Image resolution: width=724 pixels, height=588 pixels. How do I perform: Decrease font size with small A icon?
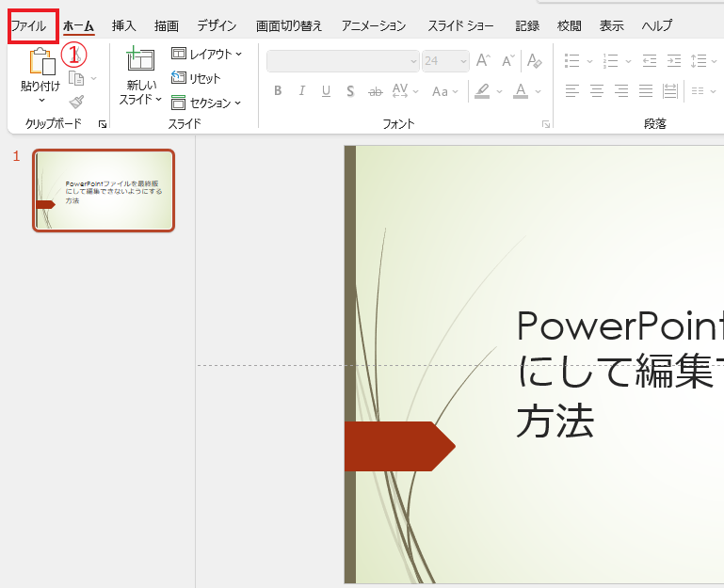coord(507,60)
